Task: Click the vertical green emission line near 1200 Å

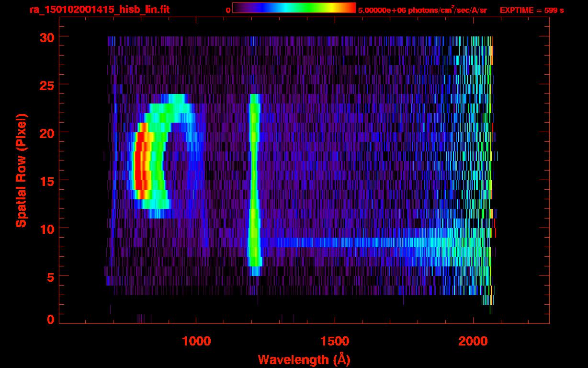Action: [253, 182]
